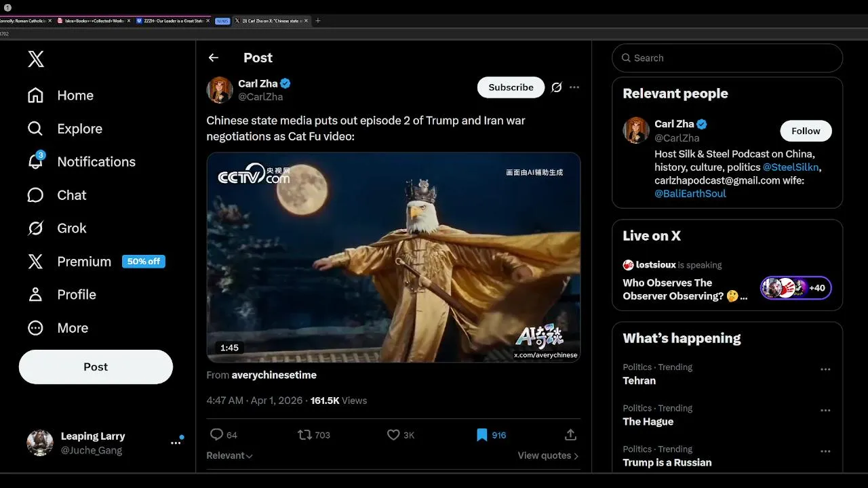Open More menu in sidebar

(x=58, y=328)
